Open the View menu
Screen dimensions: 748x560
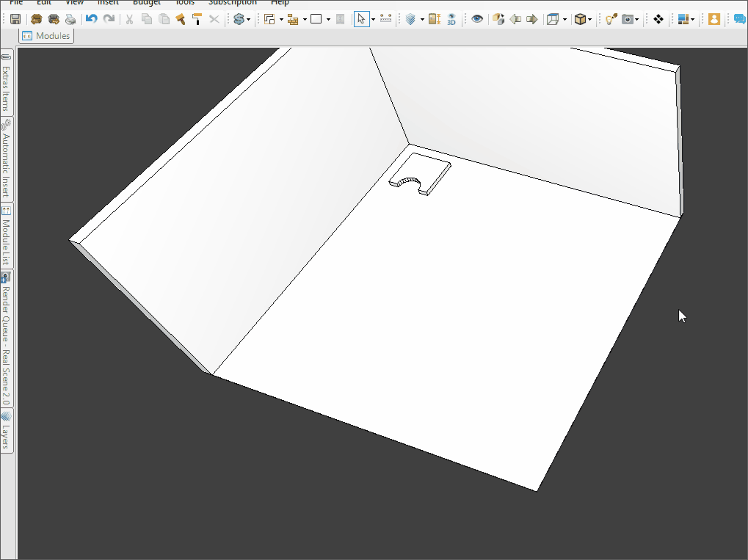click(x=74, y=2)
